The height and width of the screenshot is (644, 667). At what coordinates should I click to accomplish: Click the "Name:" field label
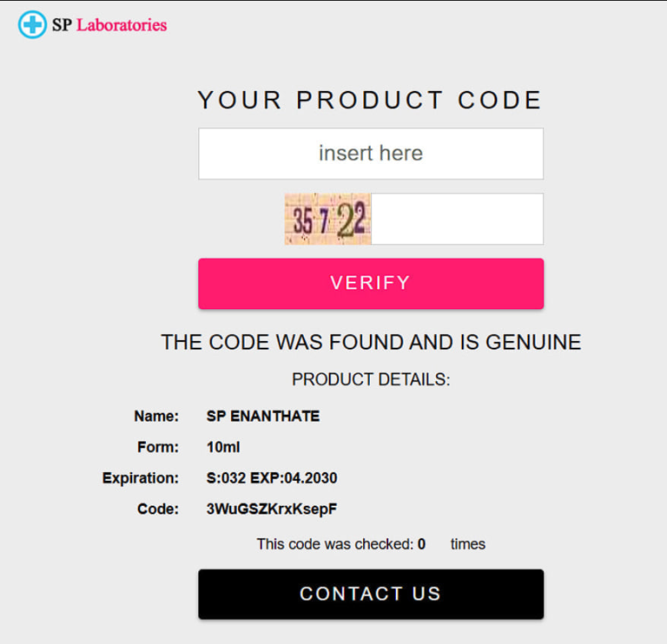[x=156, y=416]
